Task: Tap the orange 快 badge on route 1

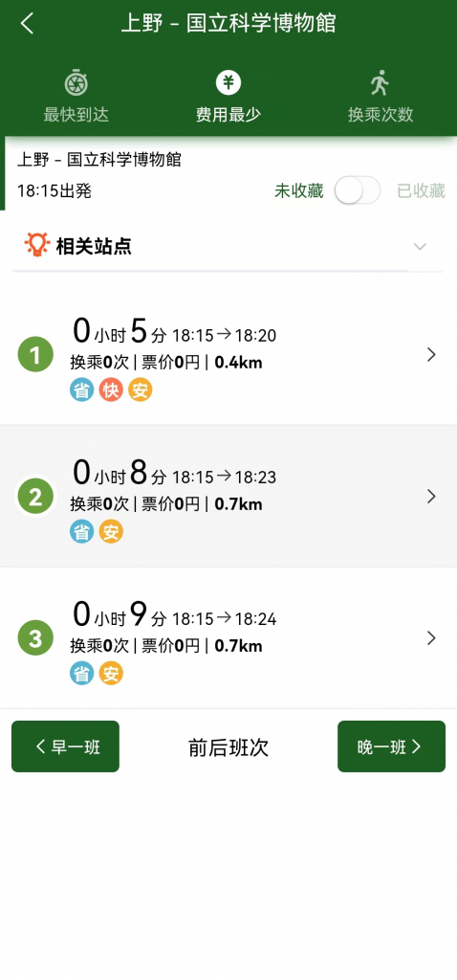Action: [111, 390]
